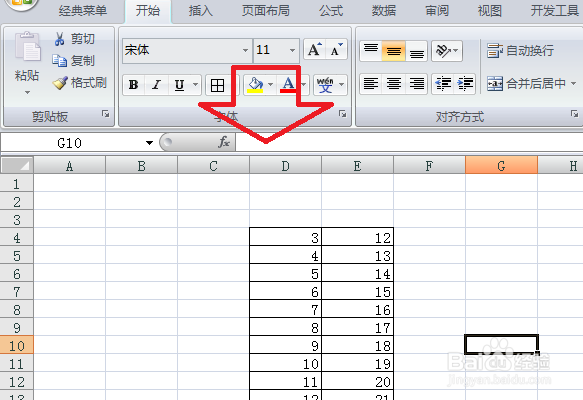Open the View (视图) tab

(x=490, y=10)
